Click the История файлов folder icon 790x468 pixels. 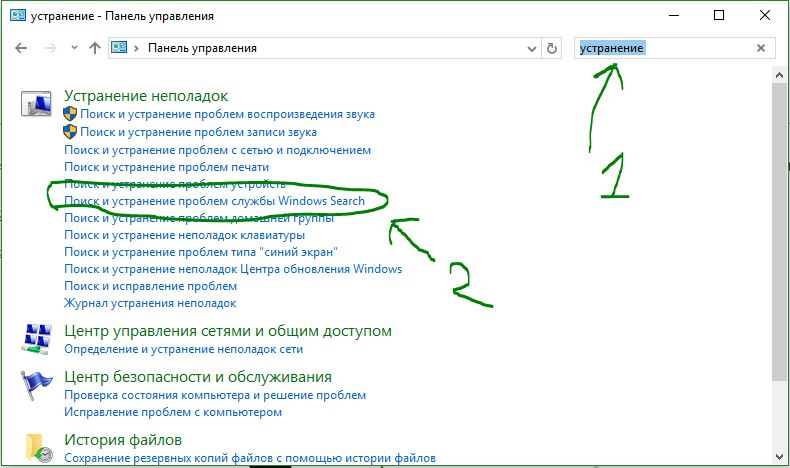pyautogui.click(x=39, y=447)
